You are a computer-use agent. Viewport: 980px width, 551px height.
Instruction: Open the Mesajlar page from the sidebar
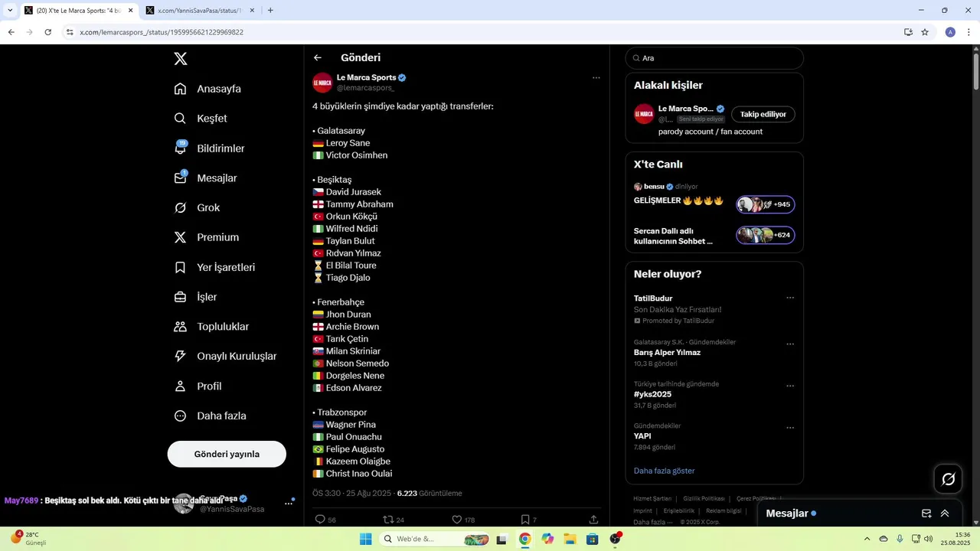(x=205, y=178)
